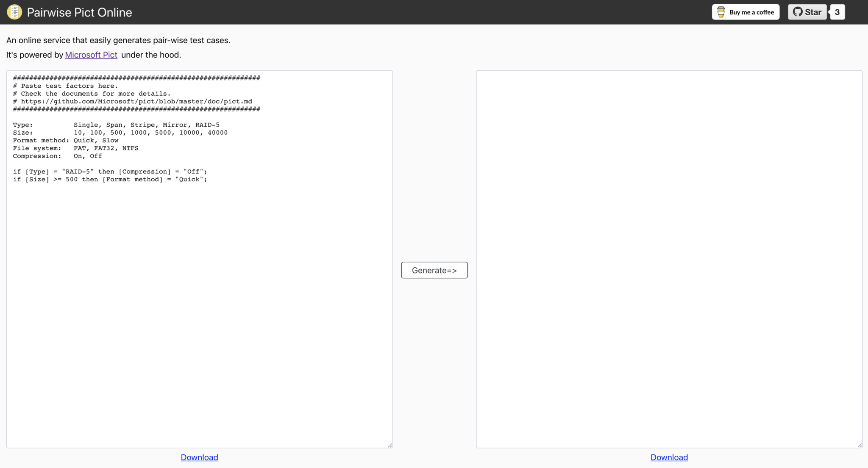This screenshot has width=868, height=468.
Task: Place cursor on the Size: values line
Action: 120,133
